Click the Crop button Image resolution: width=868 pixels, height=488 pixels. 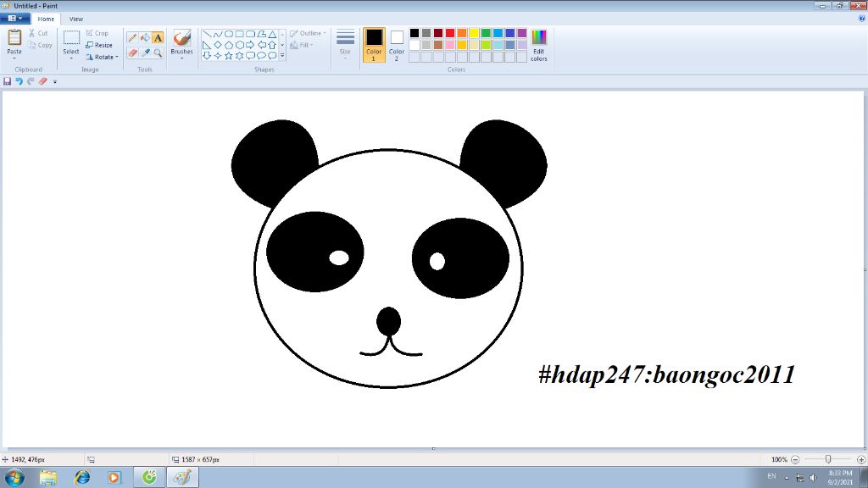tap(97, 33)
